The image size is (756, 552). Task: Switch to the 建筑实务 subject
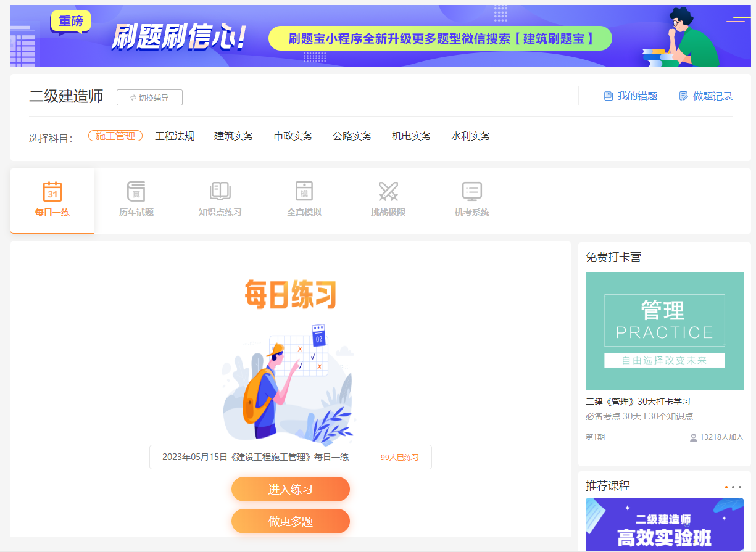(x=234, y=136)
